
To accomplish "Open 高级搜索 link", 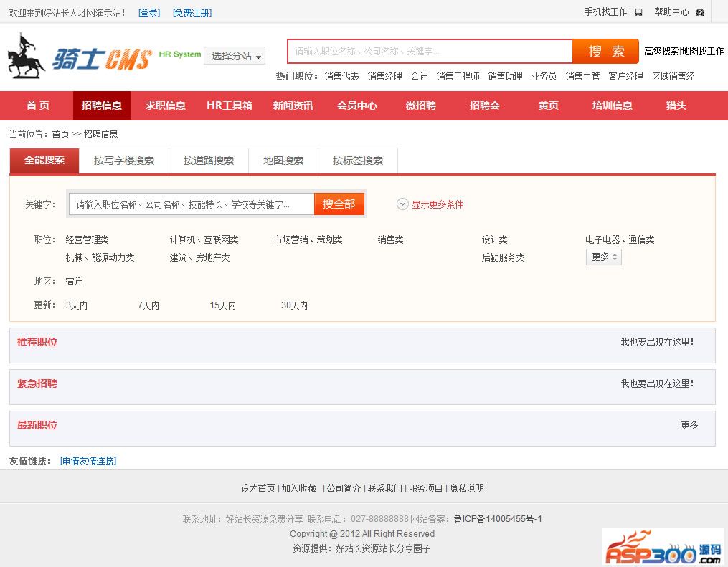I will pyautogui.click(x=661, y=51).
